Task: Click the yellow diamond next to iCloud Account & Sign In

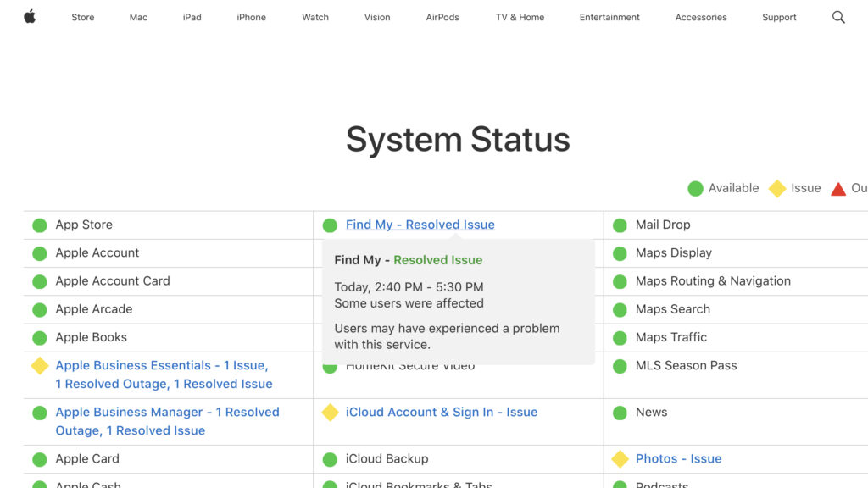Action: click(330, 412)
